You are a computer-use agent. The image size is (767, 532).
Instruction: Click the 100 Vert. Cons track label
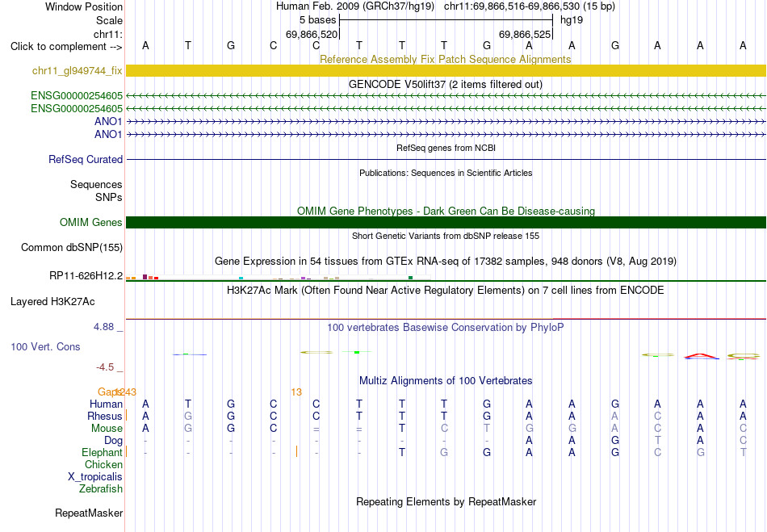[x=45, y=346]
